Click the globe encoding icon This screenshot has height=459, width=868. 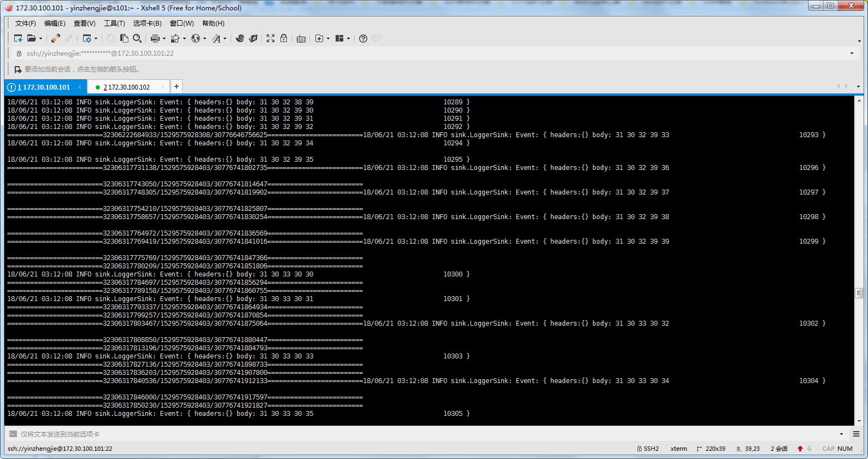(x=196, y=38)
